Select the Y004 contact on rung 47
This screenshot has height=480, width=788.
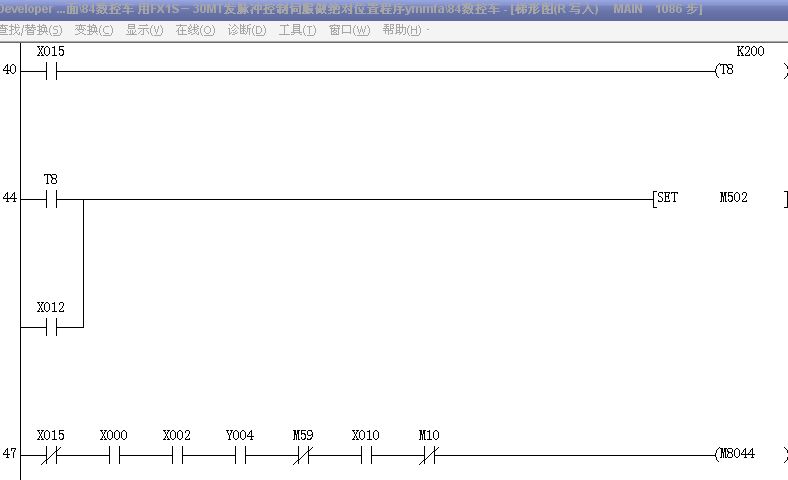(240, 455)
